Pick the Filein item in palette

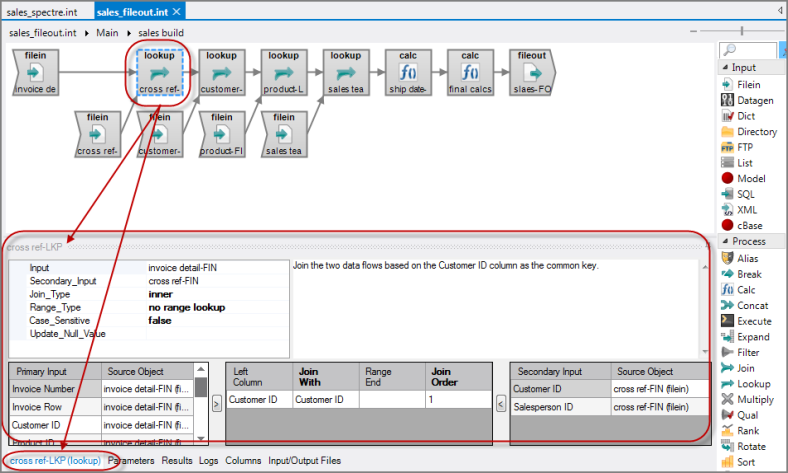pos(741,84)
